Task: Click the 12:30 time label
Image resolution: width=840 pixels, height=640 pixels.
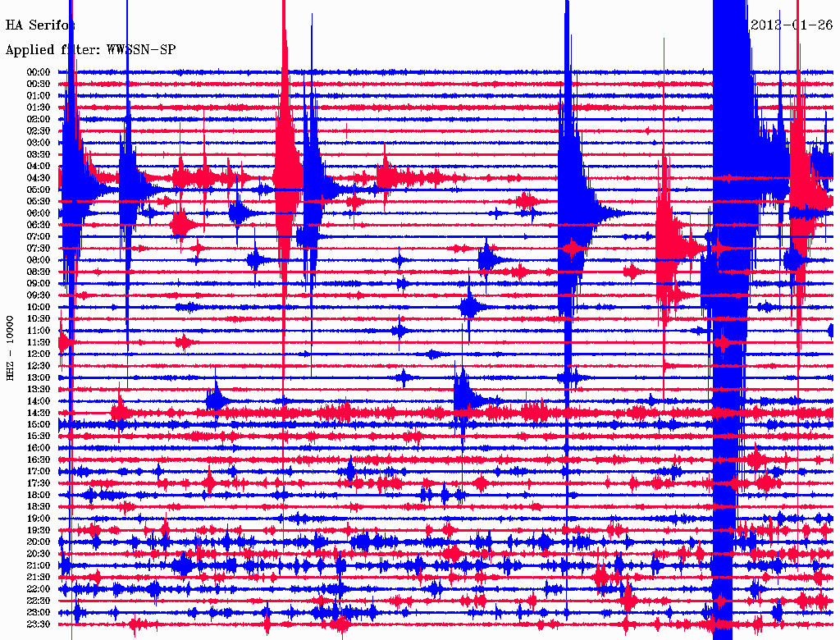Action: [x=39, y=366]
